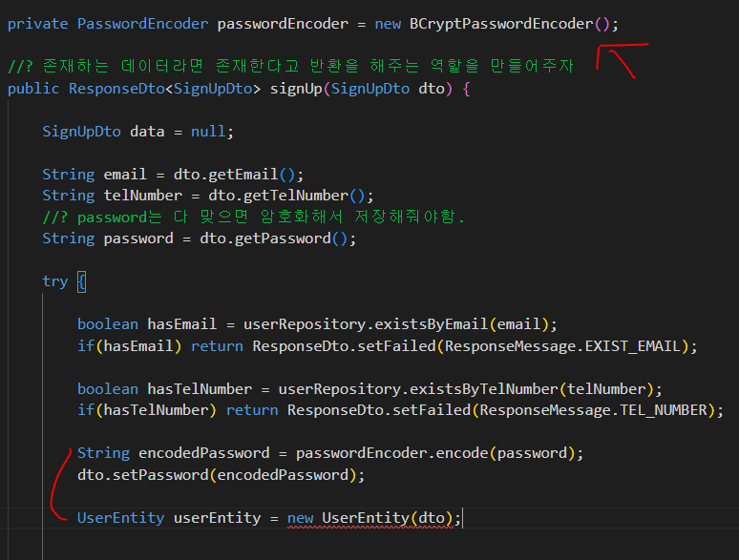The image size is (739, 560).
Task: Click BCryptPasswordEncoder in the field declaration
Action: click(x=501, y=24)
